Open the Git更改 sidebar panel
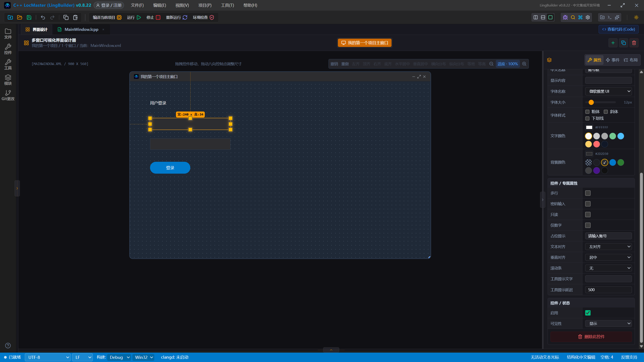 click(x=8, y=95)
